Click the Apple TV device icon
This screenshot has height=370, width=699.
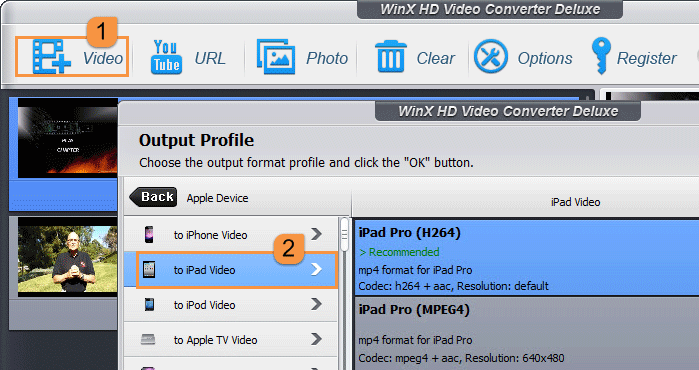point(148,340)
